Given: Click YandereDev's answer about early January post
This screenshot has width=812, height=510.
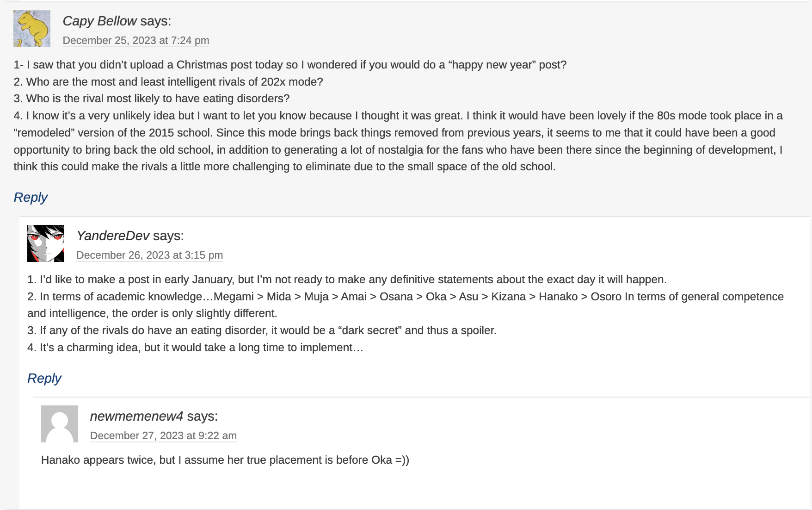Looking at the screenshot, I should pyautogui.click(x=347, y=280).
